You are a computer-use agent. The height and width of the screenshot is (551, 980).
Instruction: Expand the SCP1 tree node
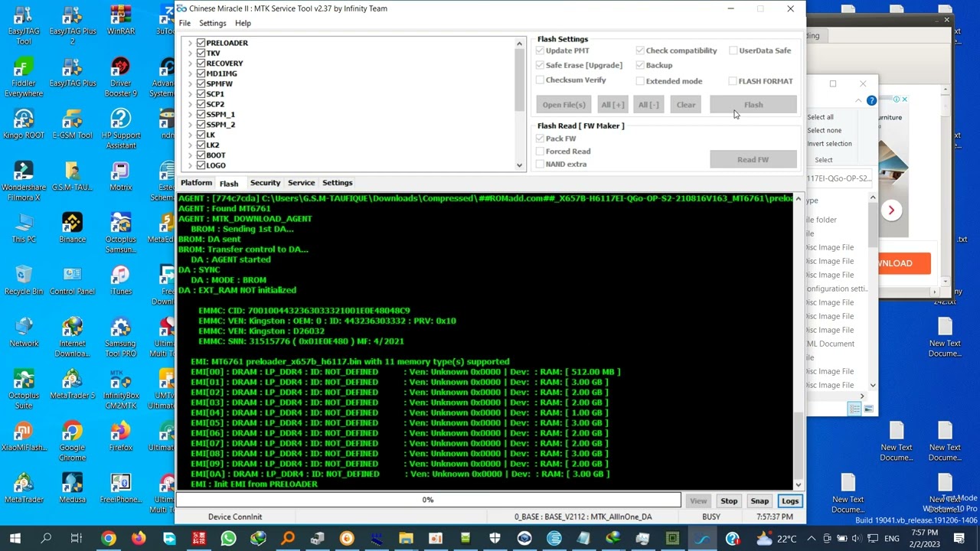point(190,94)
